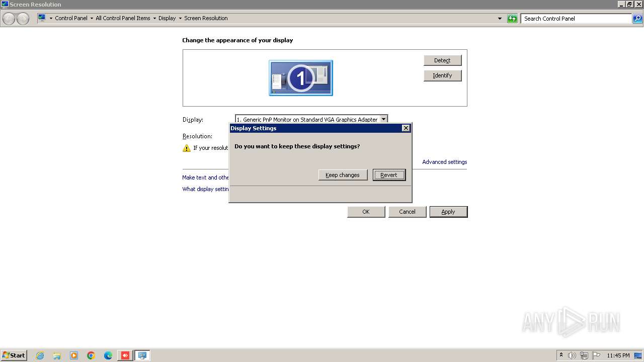Open Action Center flag icon
The height and width of the screenshot is (362, 644).
pos(596,355)
